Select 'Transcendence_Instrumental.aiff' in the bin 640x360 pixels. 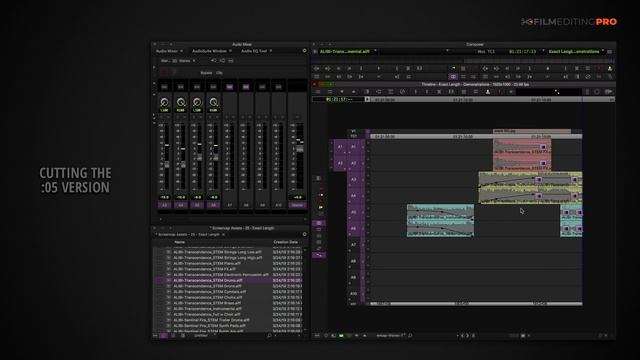point(207,309)
